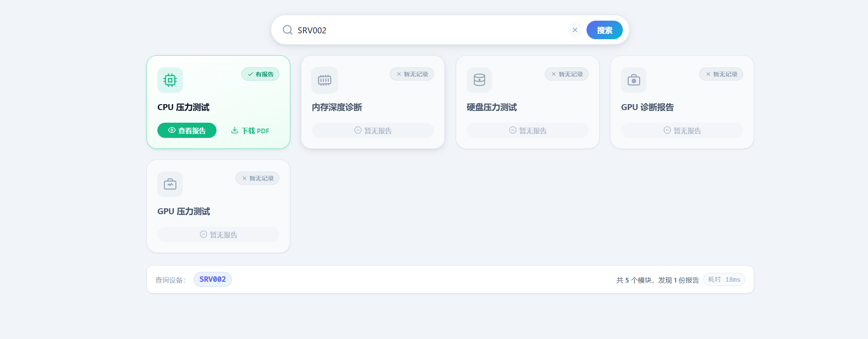The width and height of the screenshot is (868, 339).
Task: Click the GPU 压力测试 card title
Action: [184, 211]
